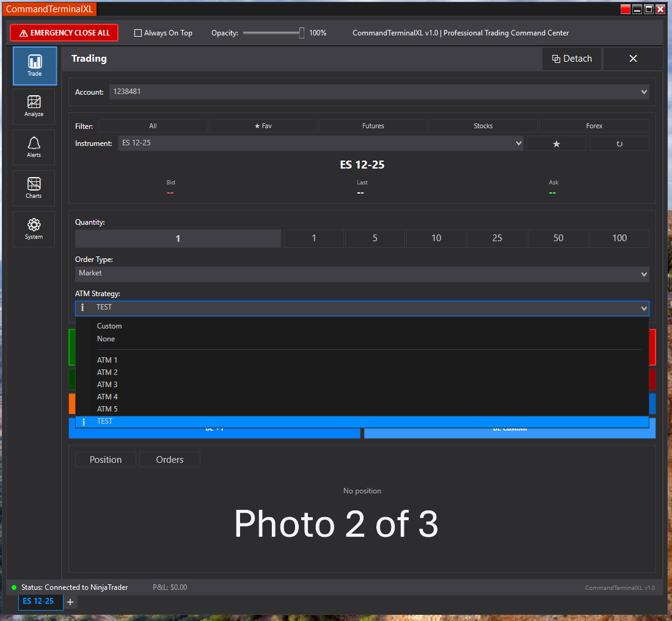Click the refresh instruments icon
Image resolution: width=672 pixels, height=621 pixels.
(619, 143)
